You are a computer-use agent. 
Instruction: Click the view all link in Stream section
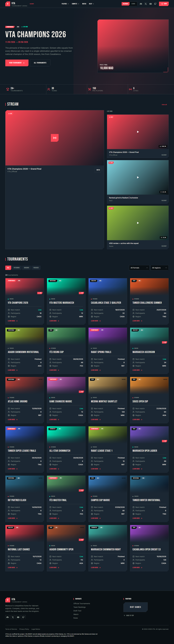(164, 104)
